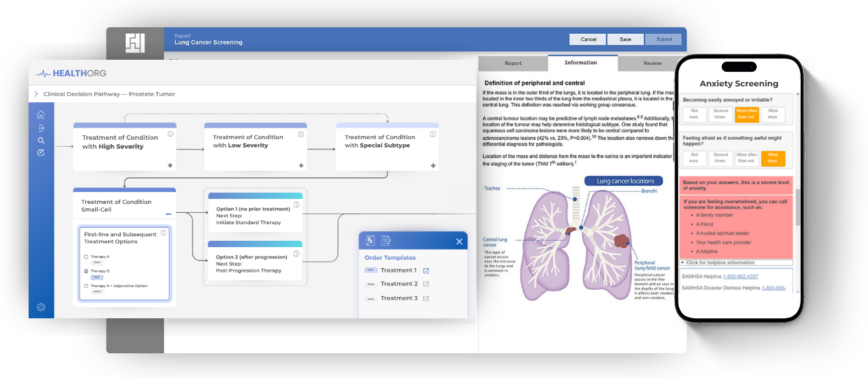The width and height of the screenshot is (868, 385).
Task: Click Submit in Lung Cancer Screening report
Action: [664, 39]
